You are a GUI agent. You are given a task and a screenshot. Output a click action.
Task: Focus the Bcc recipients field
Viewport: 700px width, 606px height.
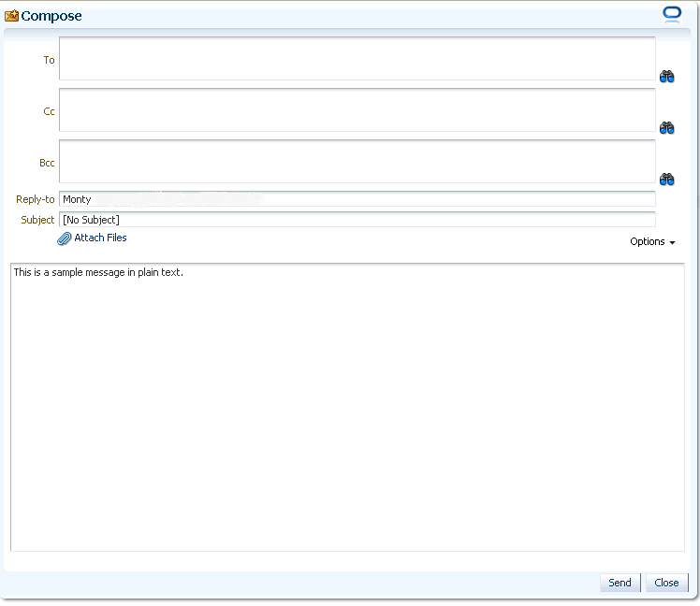pos(357,161)
